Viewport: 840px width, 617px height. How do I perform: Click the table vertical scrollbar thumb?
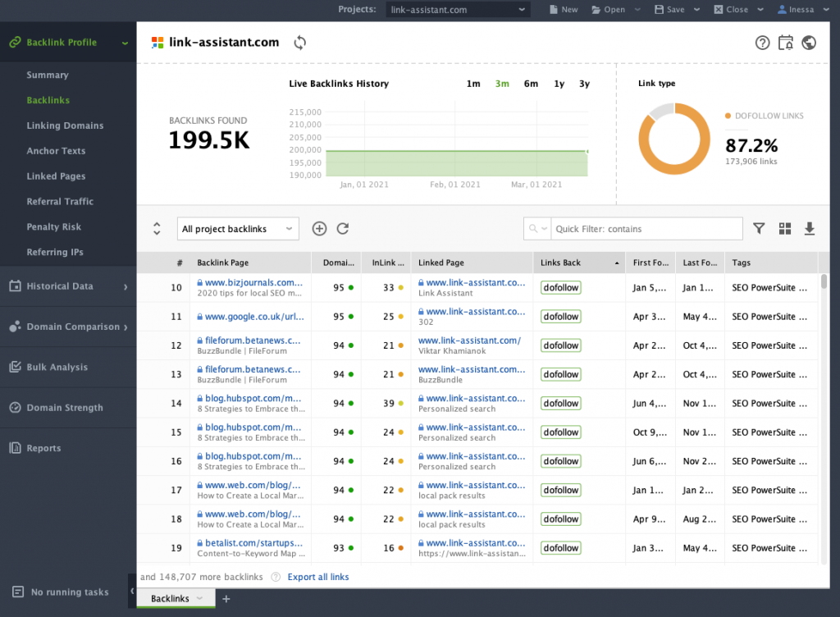click(824, 281)
